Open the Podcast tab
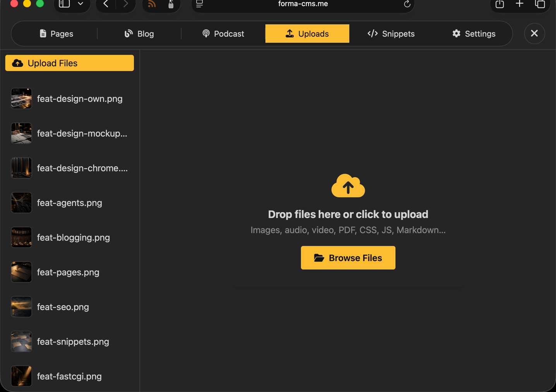This screenshot has width=556, height=392. [223, 34]
